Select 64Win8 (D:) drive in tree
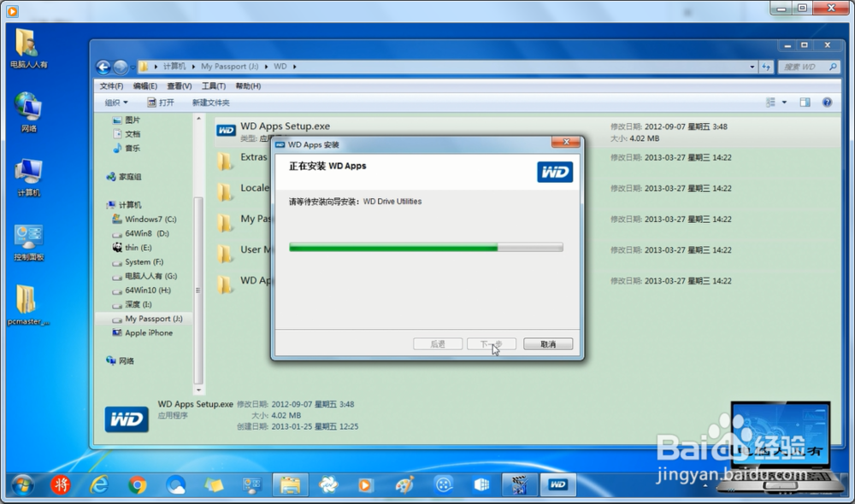The image size is (855, 504). 141,233
